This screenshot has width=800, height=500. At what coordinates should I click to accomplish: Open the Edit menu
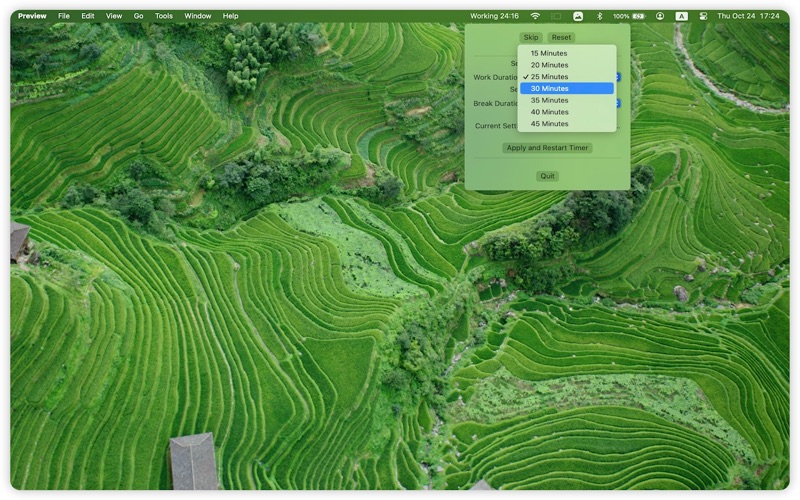pyautogui.click(x=88, y=16)
